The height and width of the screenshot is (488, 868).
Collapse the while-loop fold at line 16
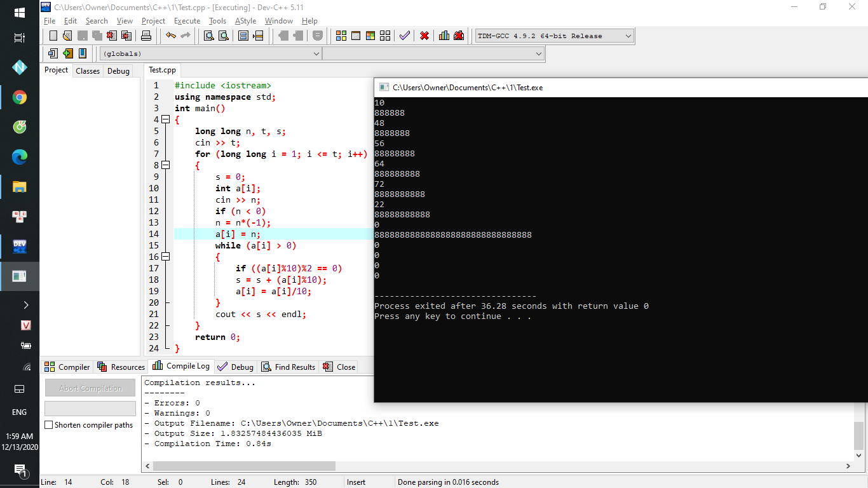[x=166, y=257]
